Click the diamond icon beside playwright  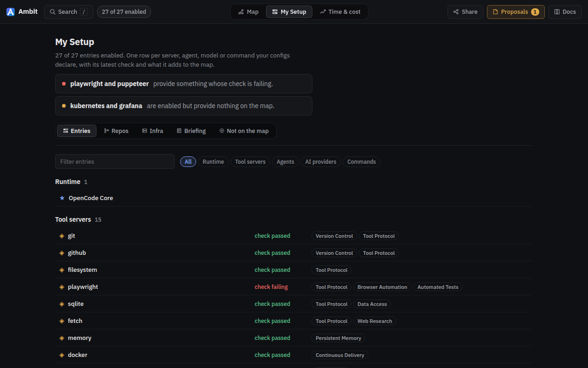(x=62, y=287)
